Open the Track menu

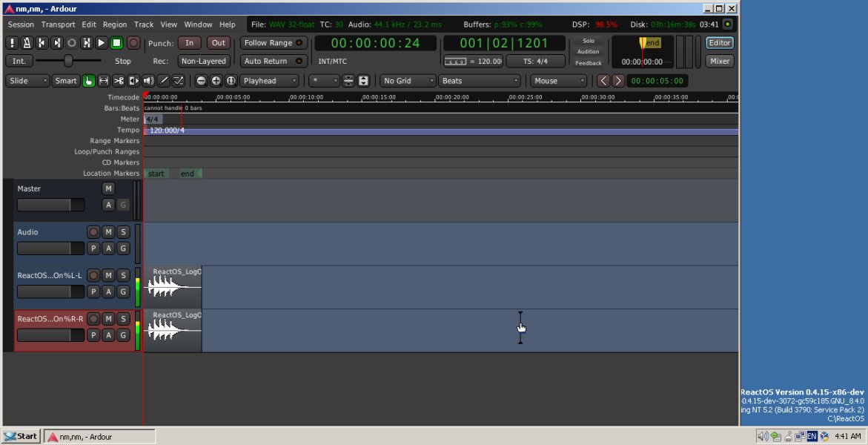(144, 24)
